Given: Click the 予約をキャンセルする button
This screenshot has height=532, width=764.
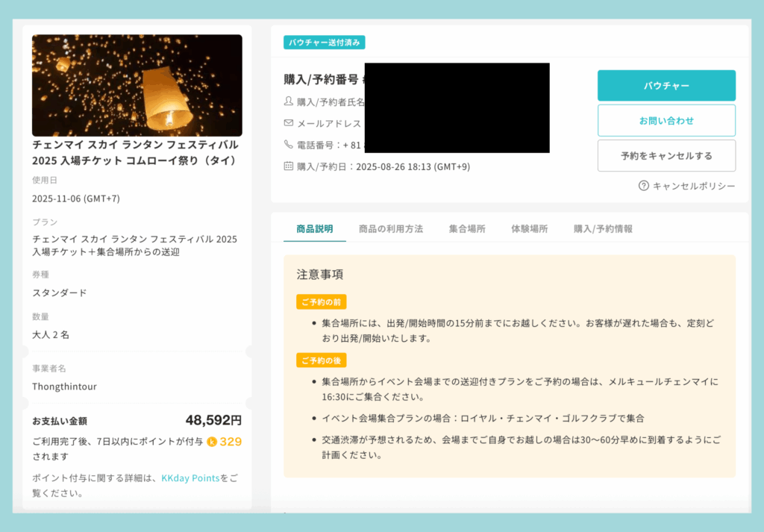Looking at the screenshot, I should pyautogui.click(x=666, y=156).
